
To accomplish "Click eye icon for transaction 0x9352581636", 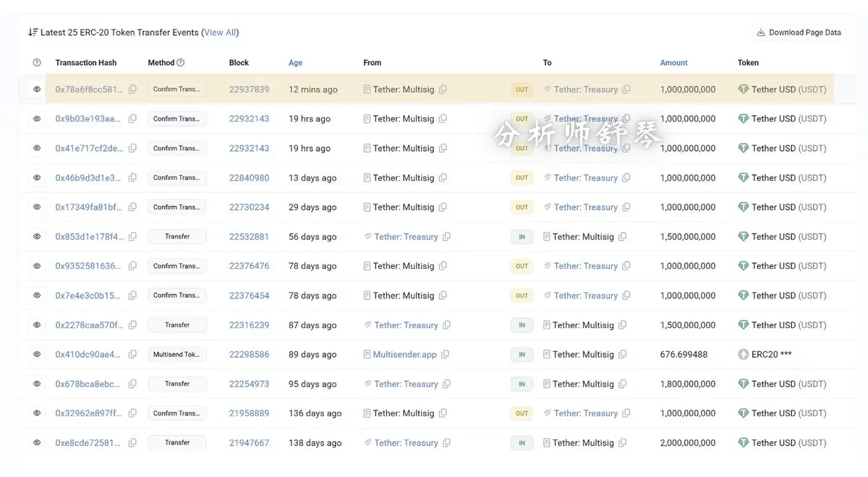I will [37, 266].
